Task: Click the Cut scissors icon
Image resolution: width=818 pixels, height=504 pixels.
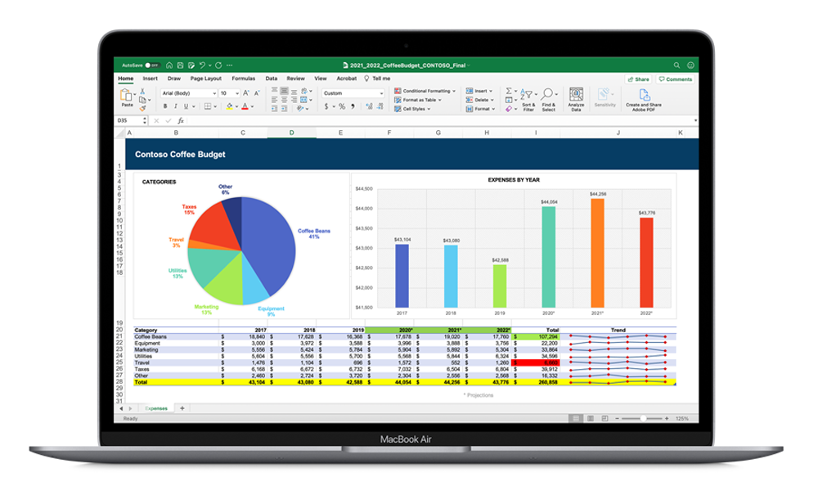Action: coord(142,92)
